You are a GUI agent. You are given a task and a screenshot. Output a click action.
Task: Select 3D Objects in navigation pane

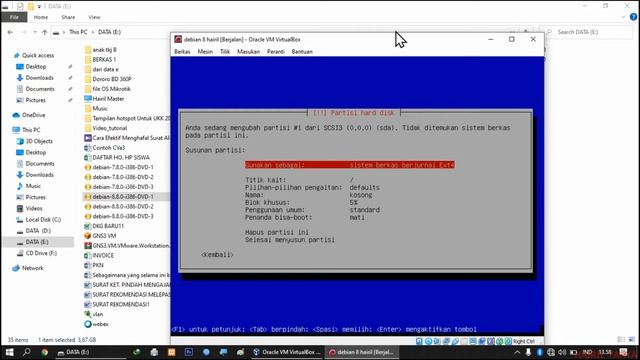click(39, 141)
